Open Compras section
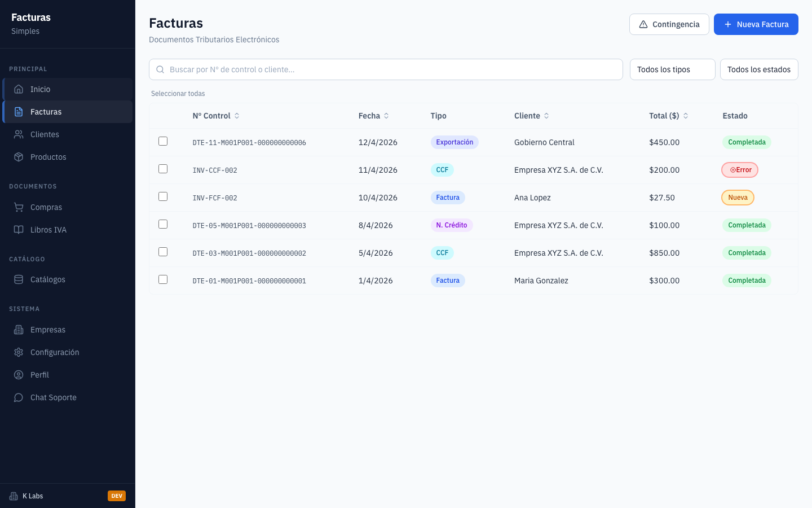 68,207
